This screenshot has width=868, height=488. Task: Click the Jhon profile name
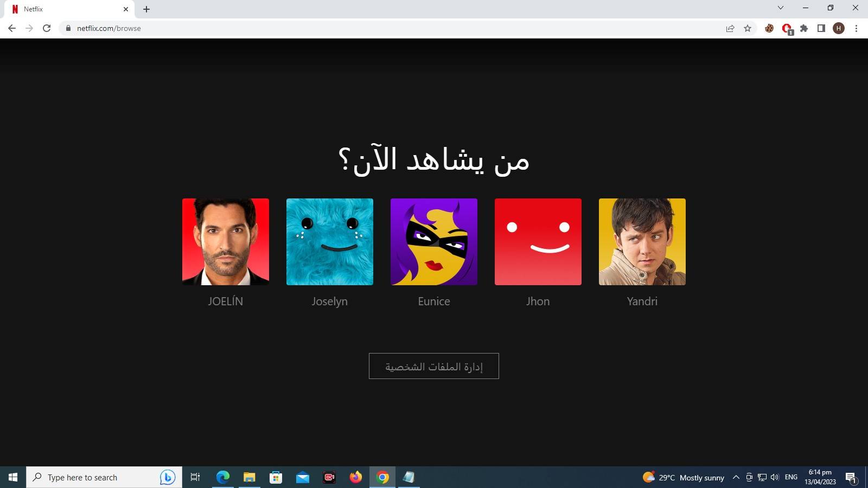point(538,301)
